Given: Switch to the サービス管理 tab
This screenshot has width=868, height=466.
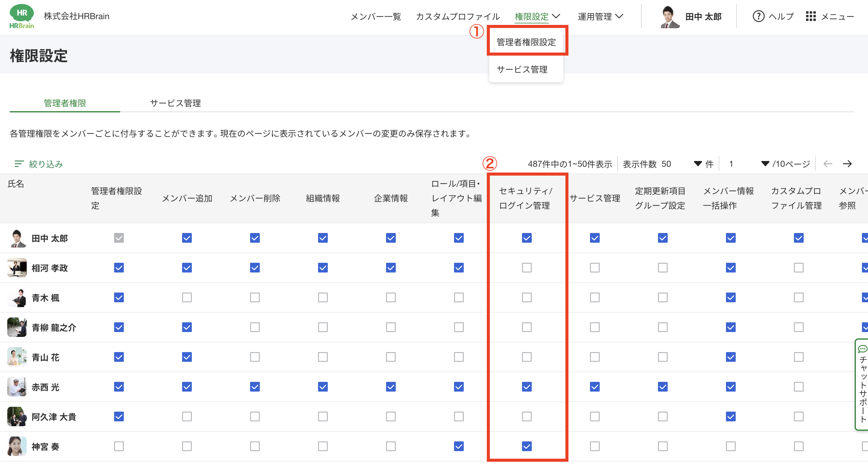Looking at the screenshot, I should pyautogui.click(x=175, y=103).
